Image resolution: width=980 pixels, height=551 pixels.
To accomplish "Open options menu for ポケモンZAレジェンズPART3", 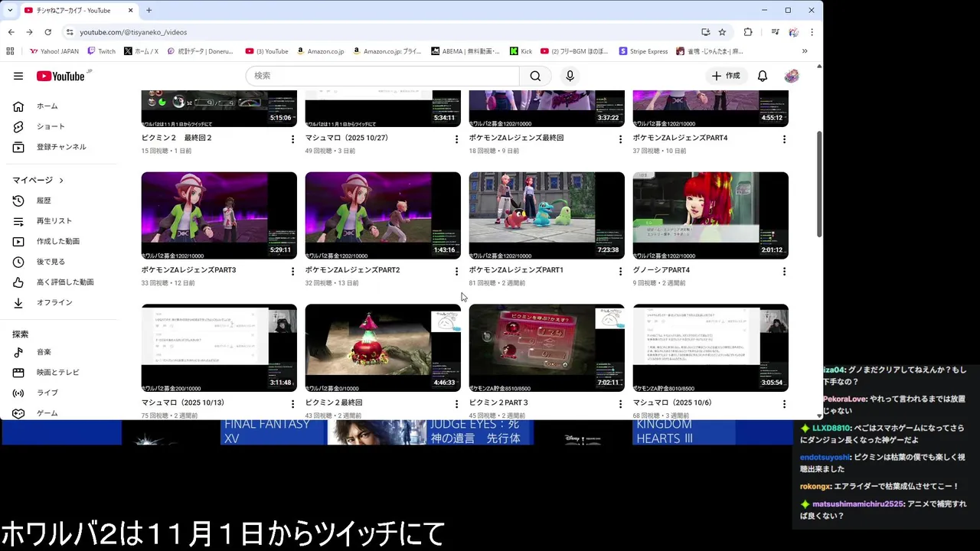I will coord(292,272).
